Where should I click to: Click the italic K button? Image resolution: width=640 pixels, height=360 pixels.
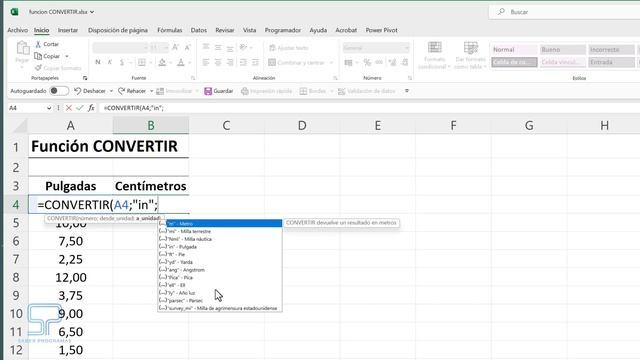pos(110,62)
